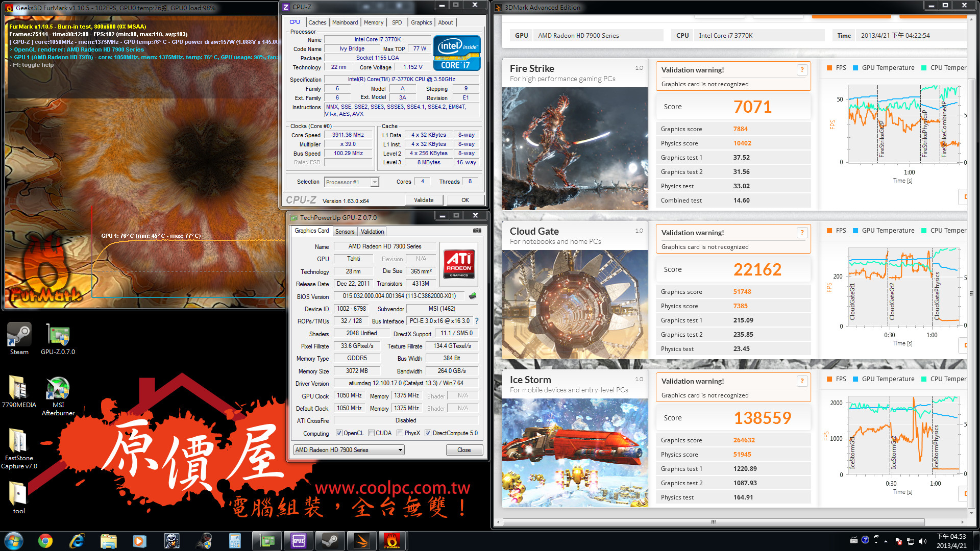Image resolution: width=980 pixels, height=551 pixels.
Task: Open the AMD Radeon HD 7900 Series dropdown in GPU-Z
Action: point(349,450)
